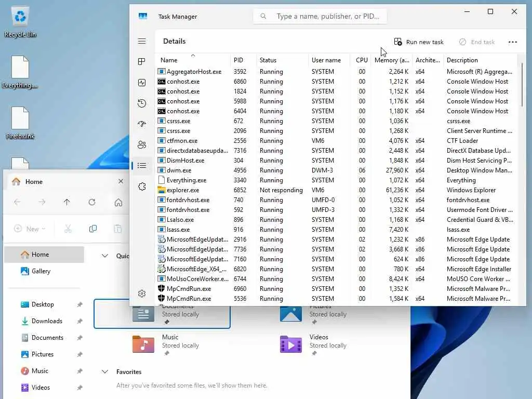Sort by CPU column header
Screen dimensions: 532x399
362,60
